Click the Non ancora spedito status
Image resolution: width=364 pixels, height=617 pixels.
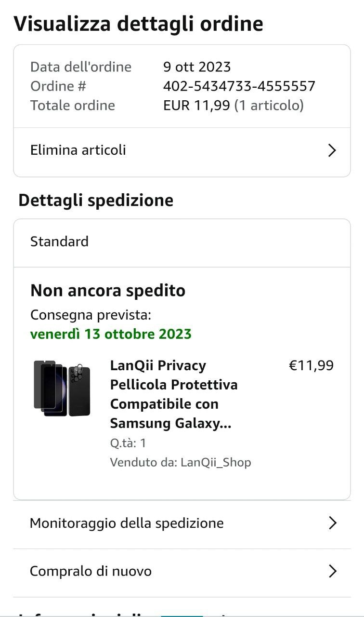coord(108,291)
